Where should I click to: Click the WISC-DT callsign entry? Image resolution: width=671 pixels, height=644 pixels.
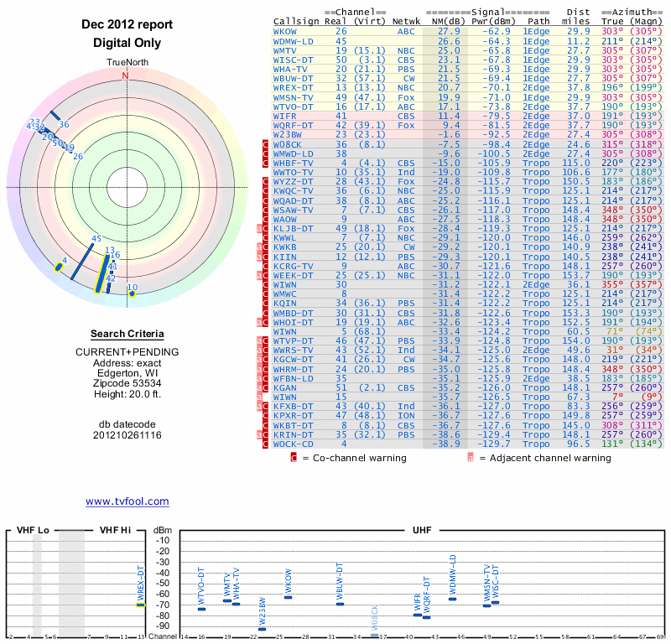pyautogui.click(x=294, y=60)
